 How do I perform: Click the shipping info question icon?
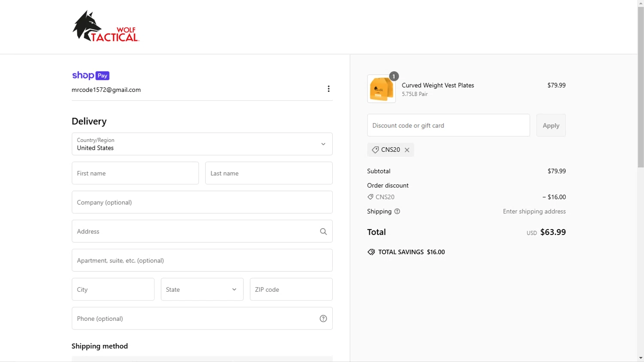(x=397, y=211)
